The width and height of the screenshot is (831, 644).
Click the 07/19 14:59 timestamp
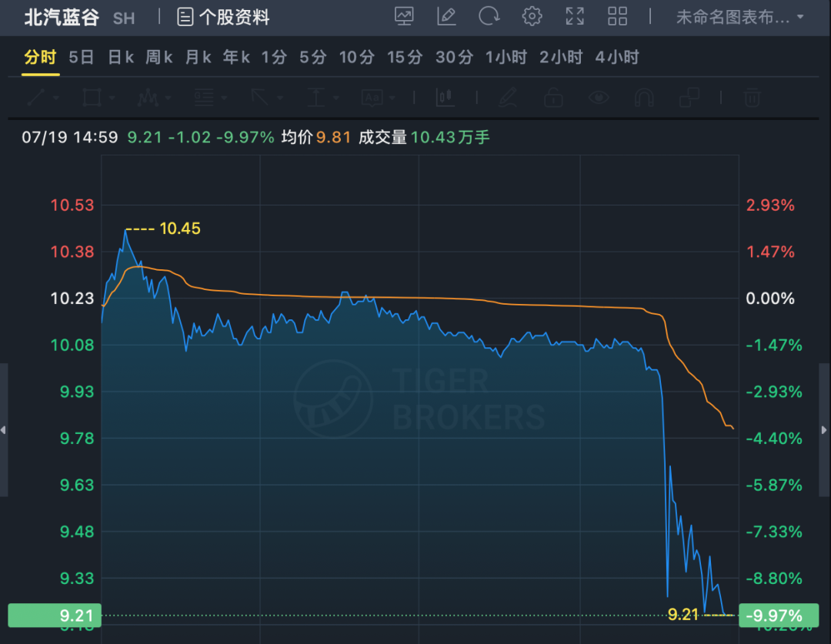(x=70, y=137)
